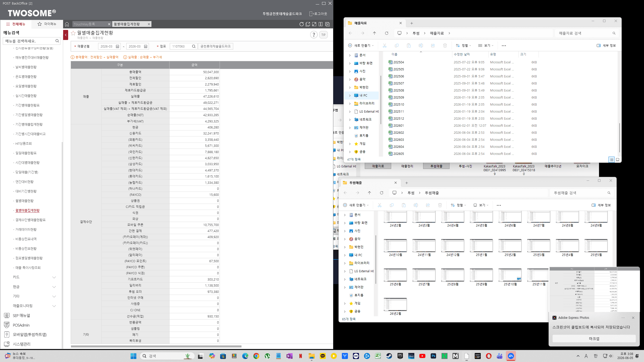Click the horizontal scrollbar under the sales table
The height and width of the screenshot is (362, 644).
[x=156, y=346]
